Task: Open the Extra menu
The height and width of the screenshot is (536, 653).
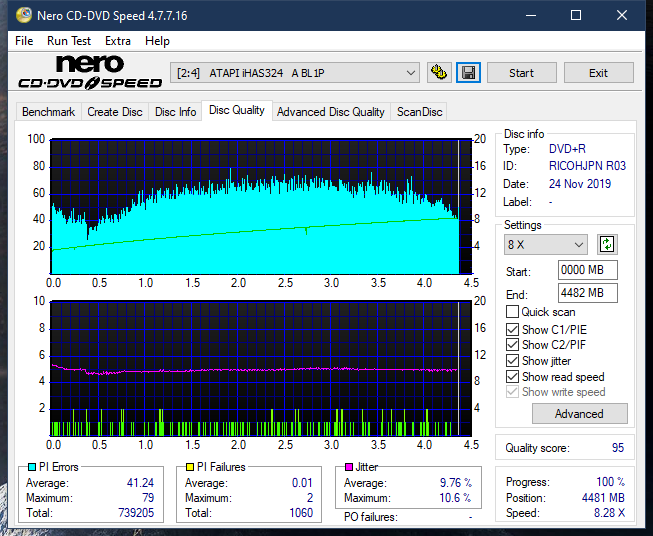Action: (118, 41)
